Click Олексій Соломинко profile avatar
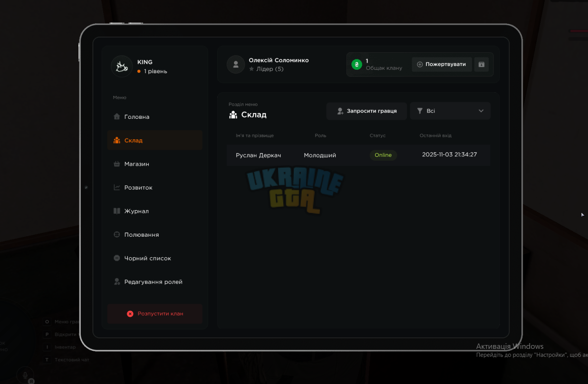Viewport: 588px width, 384px height. 236,64
